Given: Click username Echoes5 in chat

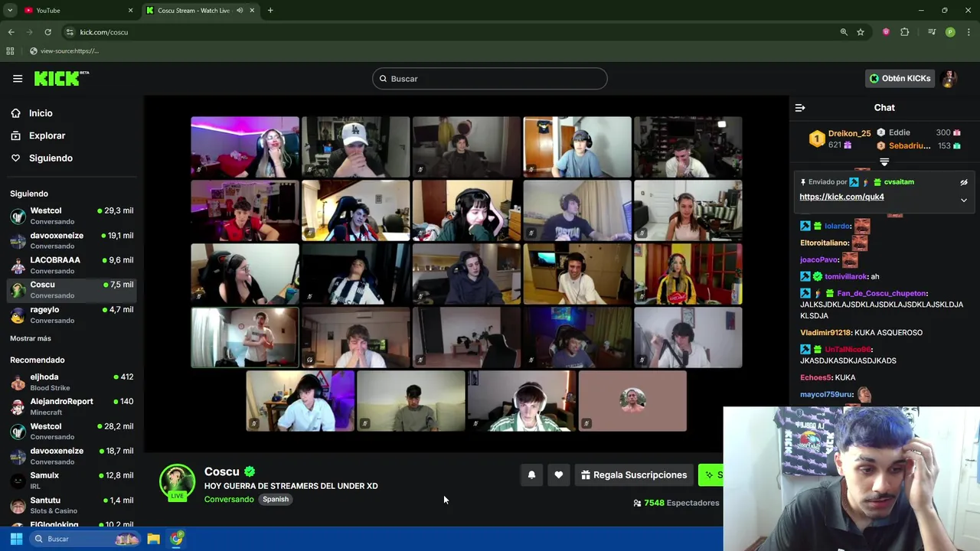Looking at the screenshot, I should coord(815,377).
